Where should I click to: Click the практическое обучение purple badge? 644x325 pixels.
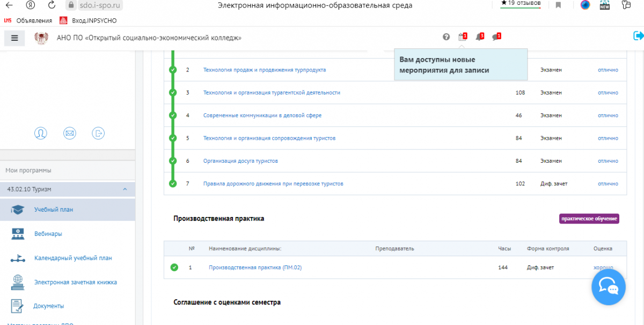click(589, 219)
